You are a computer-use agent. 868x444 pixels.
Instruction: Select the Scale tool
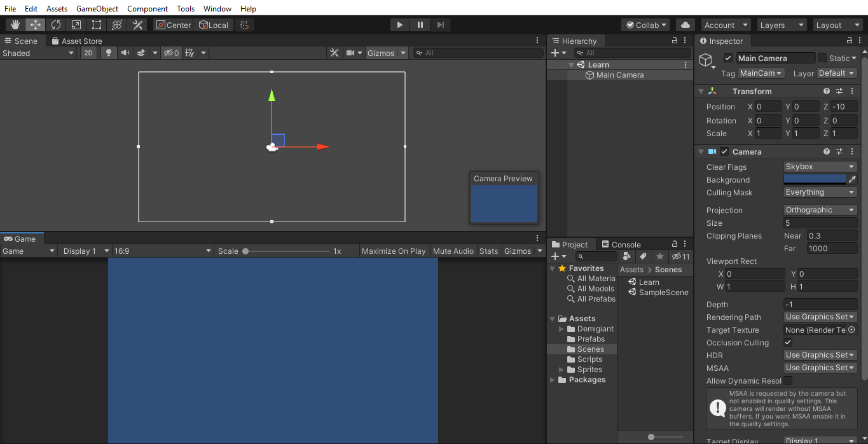tap(76, 25)
